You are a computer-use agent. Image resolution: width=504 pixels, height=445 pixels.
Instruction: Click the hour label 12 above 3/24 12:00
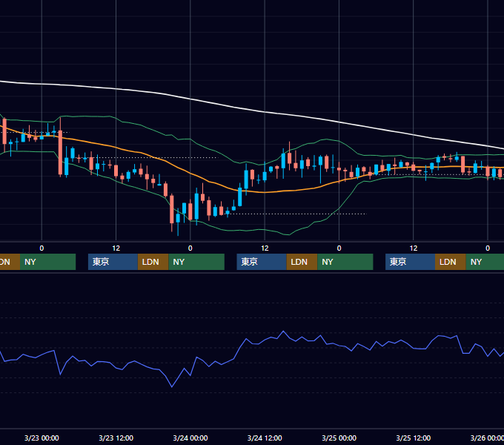[x=265, y=248]
